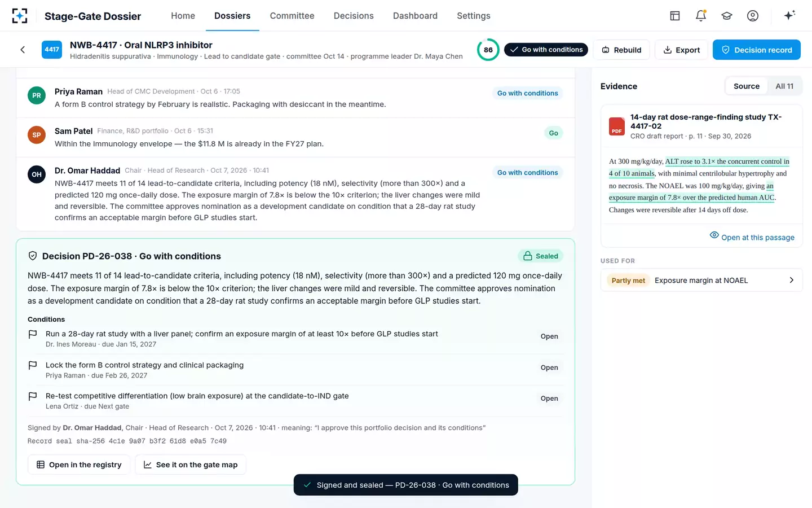
Task: Open the user profile icon
Action: [753, 16]
